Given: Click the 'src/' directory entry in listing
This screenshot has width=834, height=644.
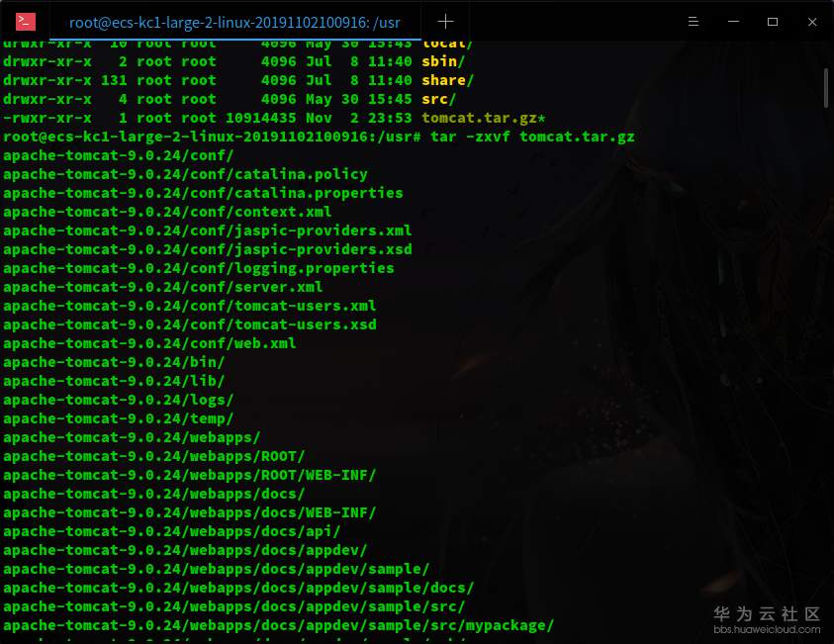Looking at the screenshot, I should 439,99.
